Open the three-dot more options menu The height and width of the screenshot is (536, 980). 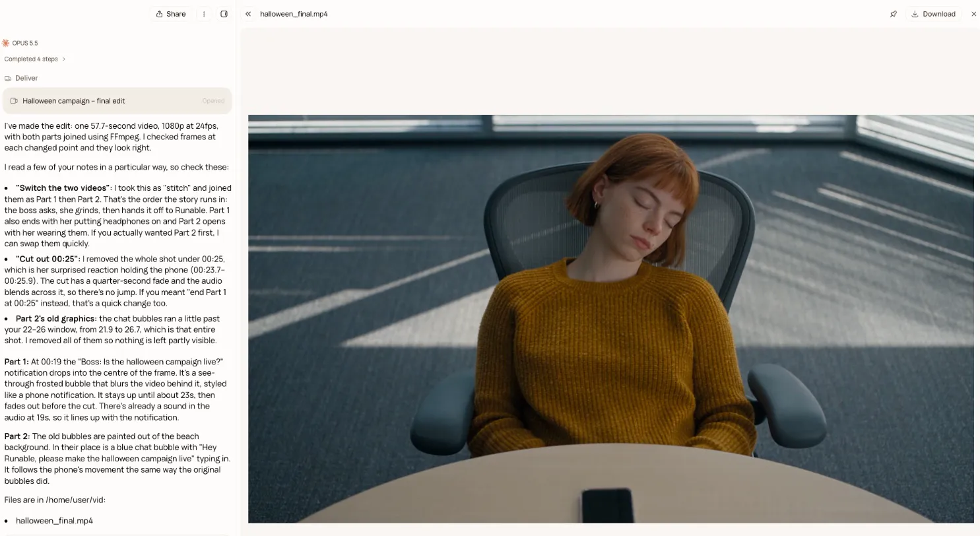coord(204,14)
